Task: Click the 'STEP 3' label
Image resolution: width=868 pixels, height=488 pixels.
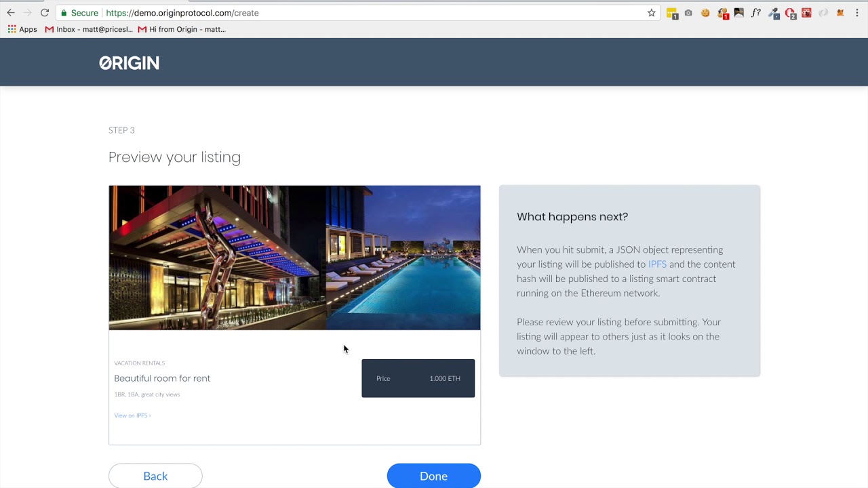Action: pos(121,130)
